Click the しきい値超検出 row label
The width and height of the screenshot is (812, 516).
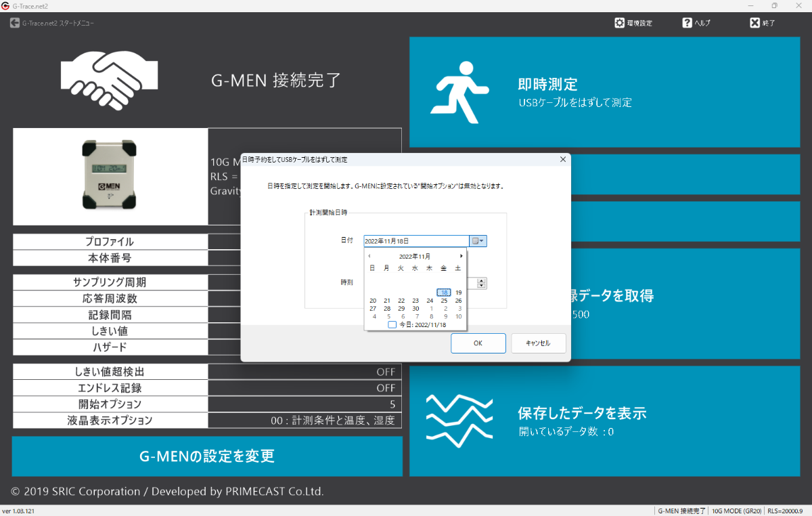pos(110,372)
